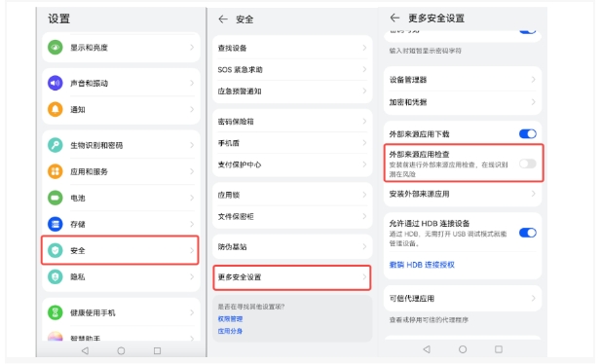Go back from 更多安全设置 using arrow

click(394, 18)
